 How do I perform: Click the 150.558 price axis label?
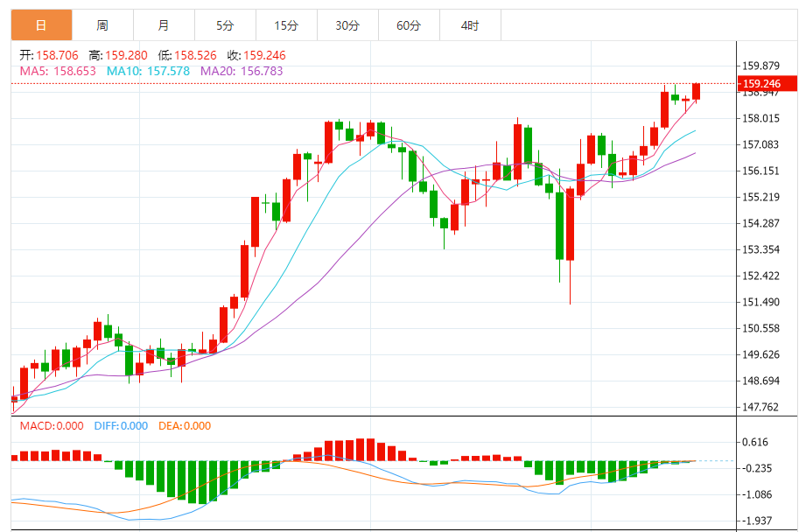point(760,328)
